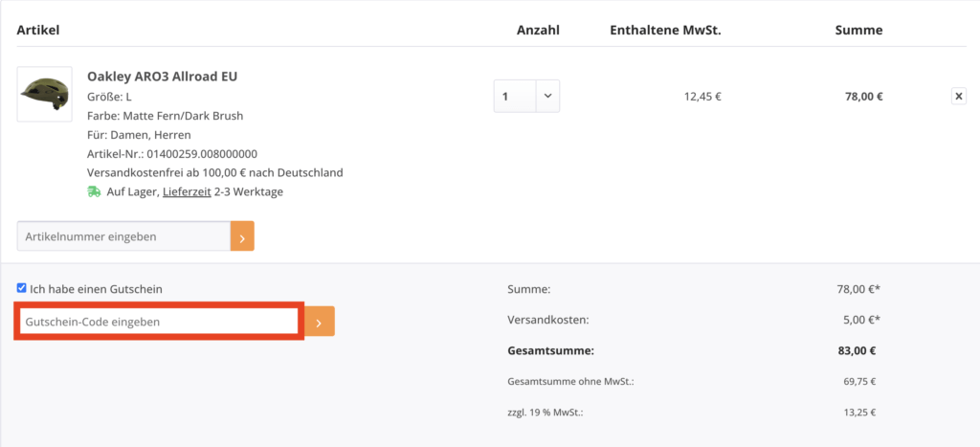Click the 5,00 €* shipping cost

coord(861,320)
